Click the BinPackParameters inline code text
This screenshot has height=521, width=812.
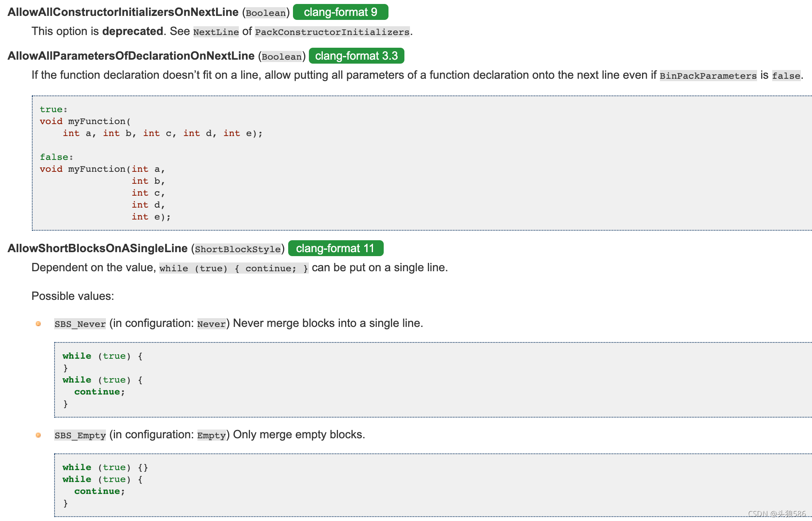[708, 76]
